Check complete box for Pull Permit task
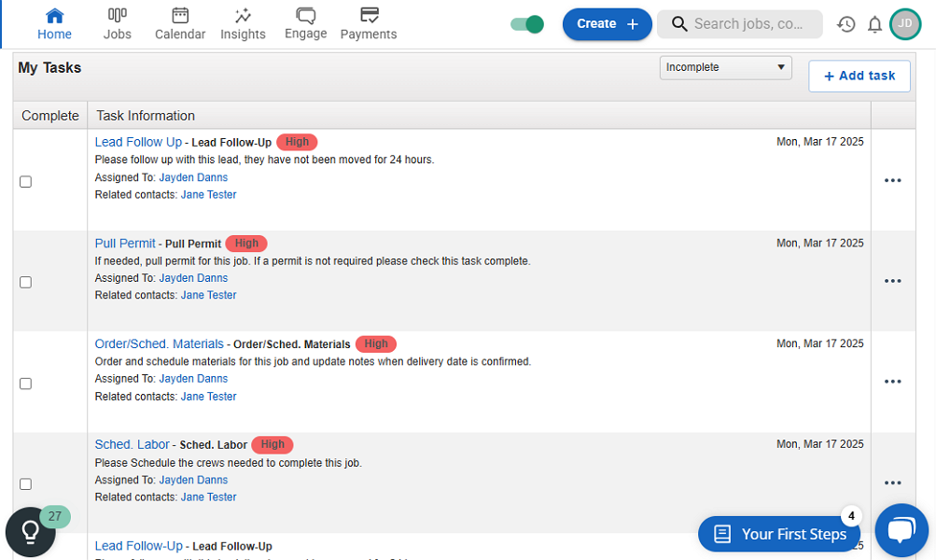 tap(26, 283)
